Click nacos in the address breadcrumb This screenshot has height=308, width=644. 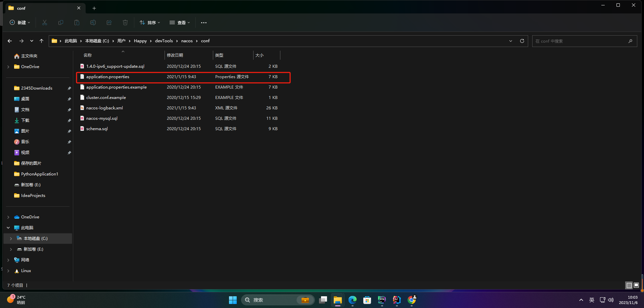click(187, 41)
